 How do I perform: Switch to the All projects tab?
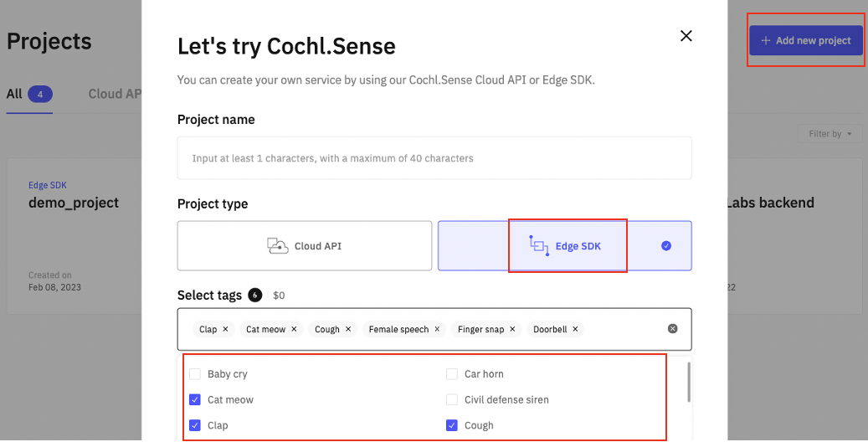click(29, 94)
